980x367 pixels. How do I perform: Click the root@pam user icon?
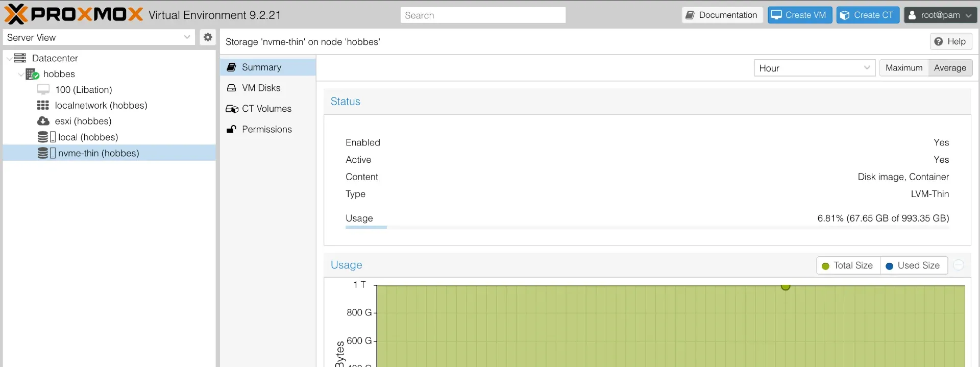[912, 15]
